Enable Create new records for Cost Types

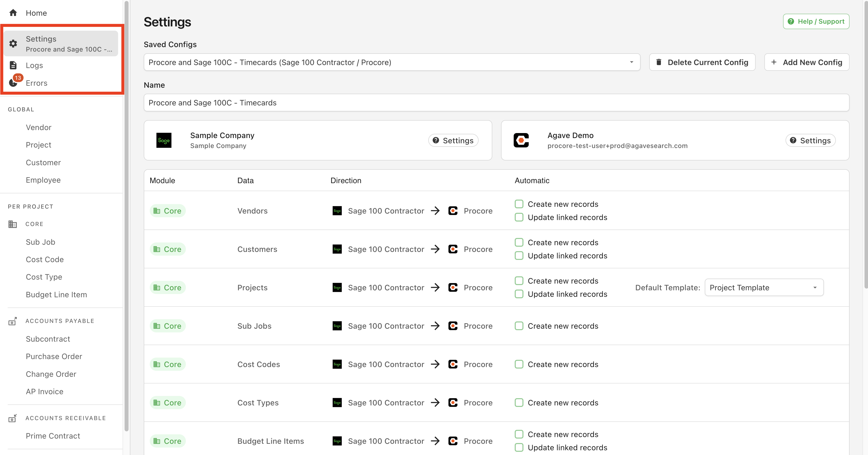(x=519, y=403)
